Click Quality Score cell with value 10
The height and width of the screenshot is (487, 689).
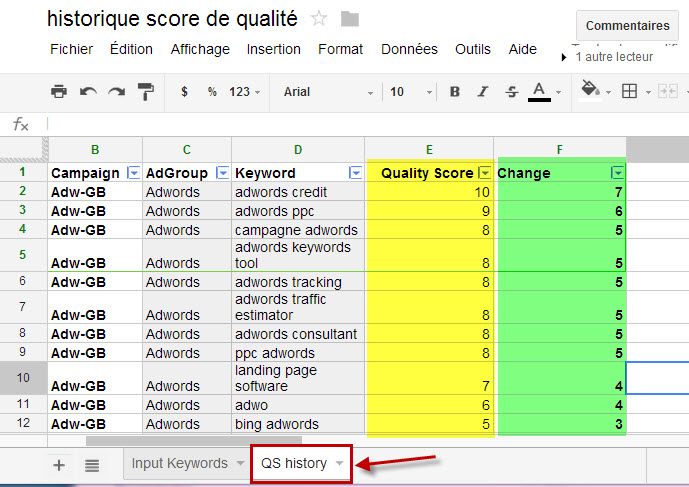click(x=429, y=192)
